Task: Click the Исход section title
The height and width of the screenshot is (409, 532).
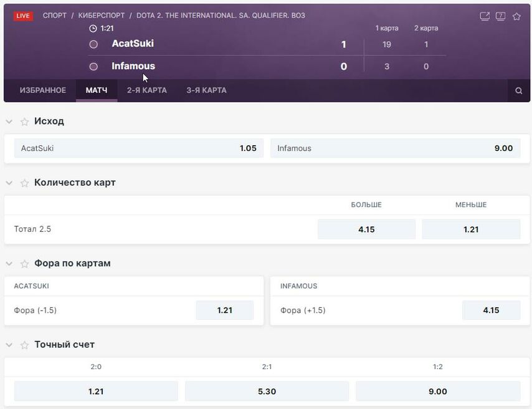Action: 49,121
